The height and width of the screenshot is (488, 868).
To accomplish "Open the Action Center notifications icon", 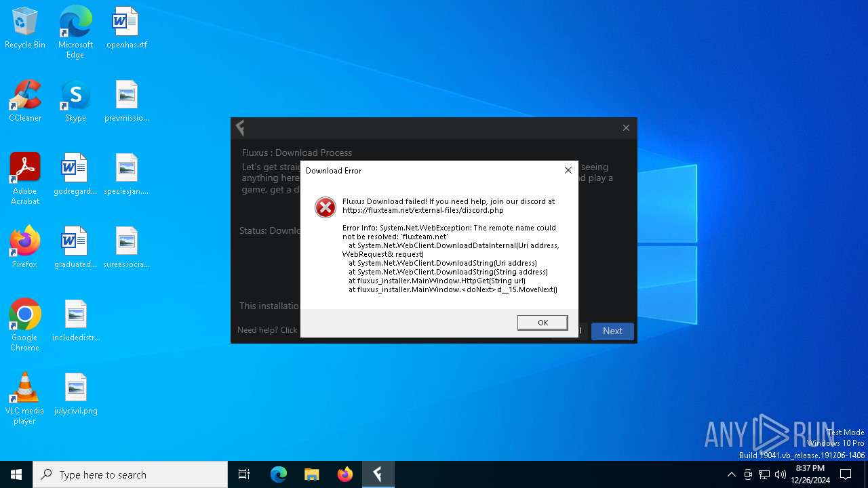I will tap(846, 474).
